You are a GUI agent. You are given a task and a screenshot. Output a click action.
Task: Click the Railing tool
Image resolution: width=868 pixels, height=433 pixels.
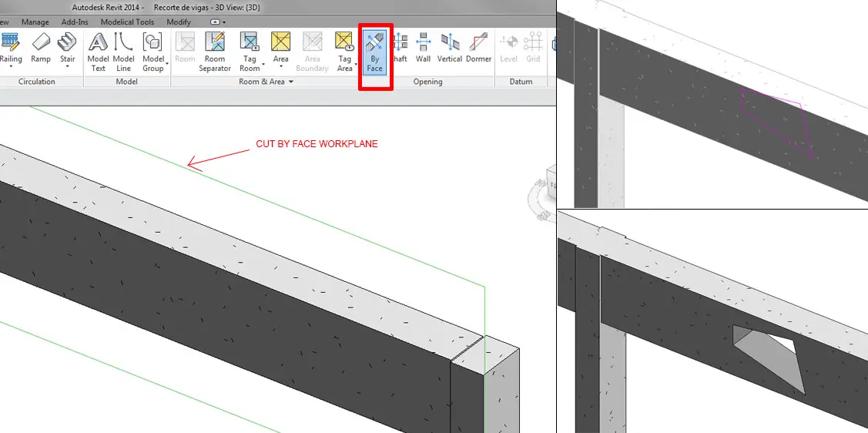coord(11,48)
